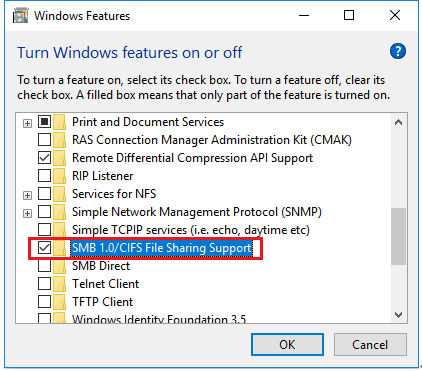Uncheck SMB 1.0/CIFS File Sharing Support
Screen dimensions: 422x371
[x=44, y=248]
